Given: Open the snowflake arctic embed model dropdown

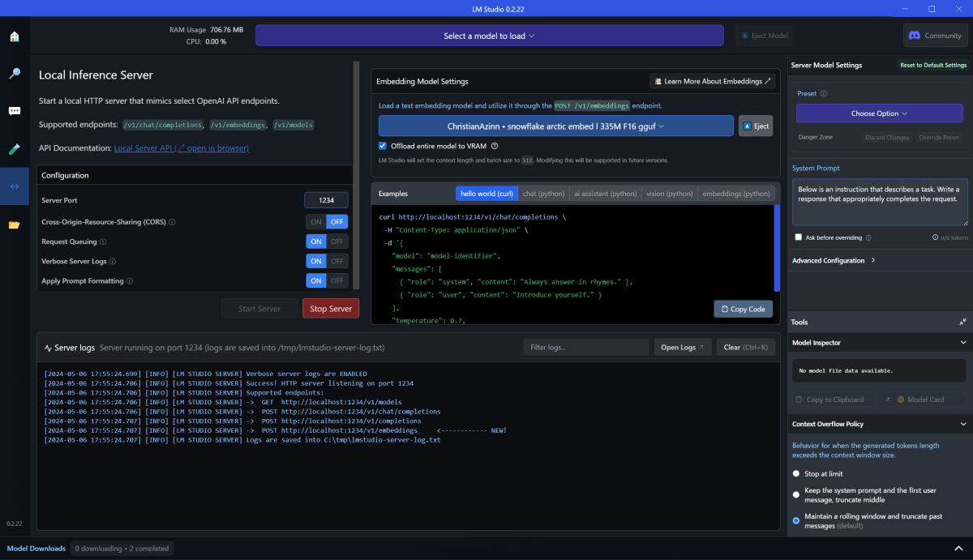Looking at the screenshot, I should [x=555, y=126].
